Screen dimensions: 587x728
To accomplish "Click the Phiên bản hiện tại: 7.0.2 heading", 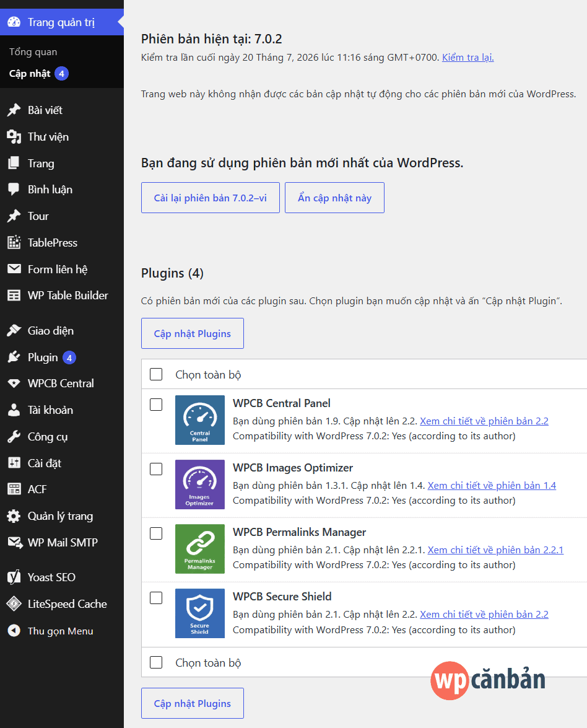I will tap(212, 39).
